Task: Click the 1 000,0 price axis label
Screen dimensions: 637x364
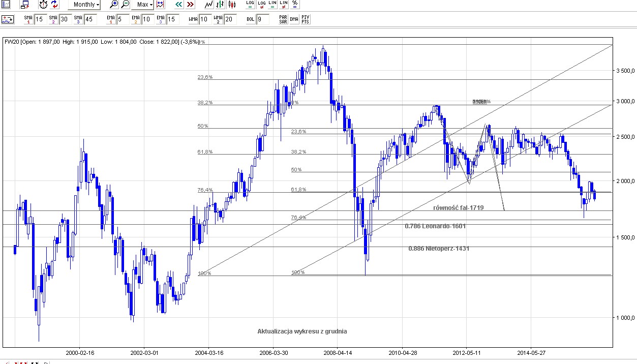Action: [x=625, y=318]
